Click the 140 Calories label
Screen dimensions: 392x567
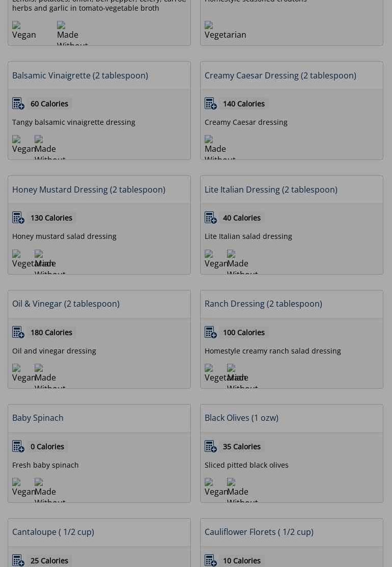click(243, 104)
